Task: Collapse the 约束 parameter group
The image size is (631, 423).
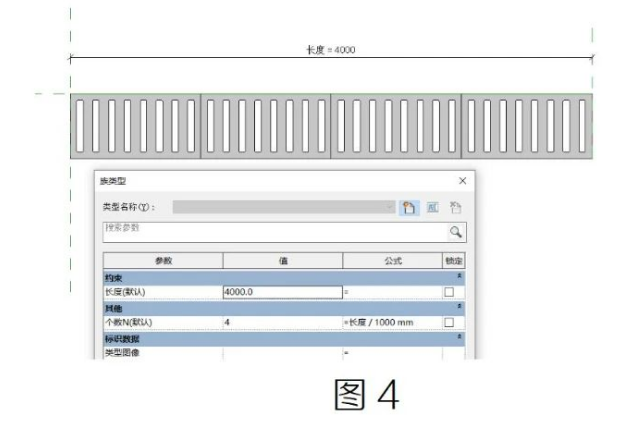Action: 459,276
